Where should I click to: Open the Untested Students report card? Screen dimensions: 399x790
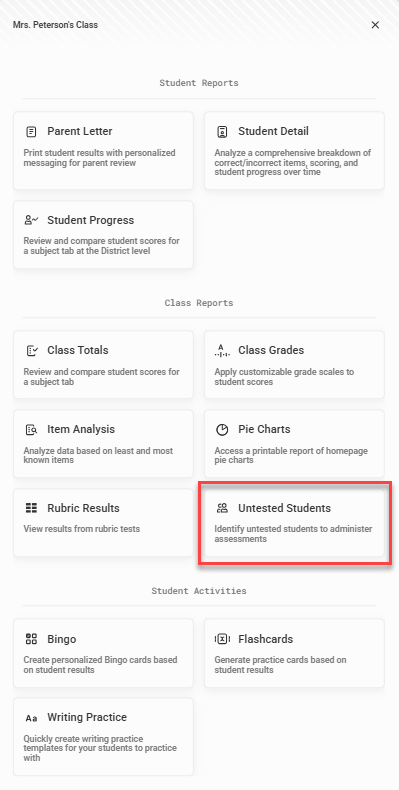(x=294, y=523)
